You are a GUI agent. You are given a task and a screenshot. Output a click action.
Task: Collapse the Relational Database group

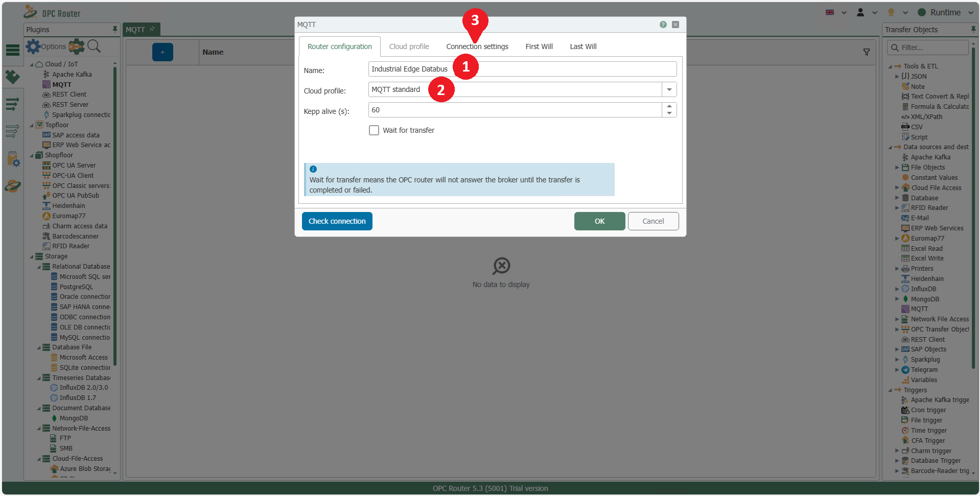pos(39,267)
